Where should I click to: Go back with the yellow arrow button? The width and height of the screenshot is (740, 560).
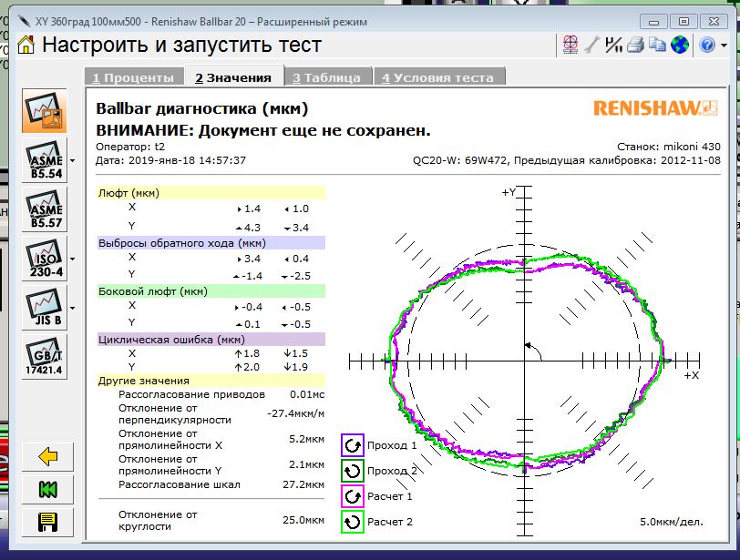(x=47, y=456)
